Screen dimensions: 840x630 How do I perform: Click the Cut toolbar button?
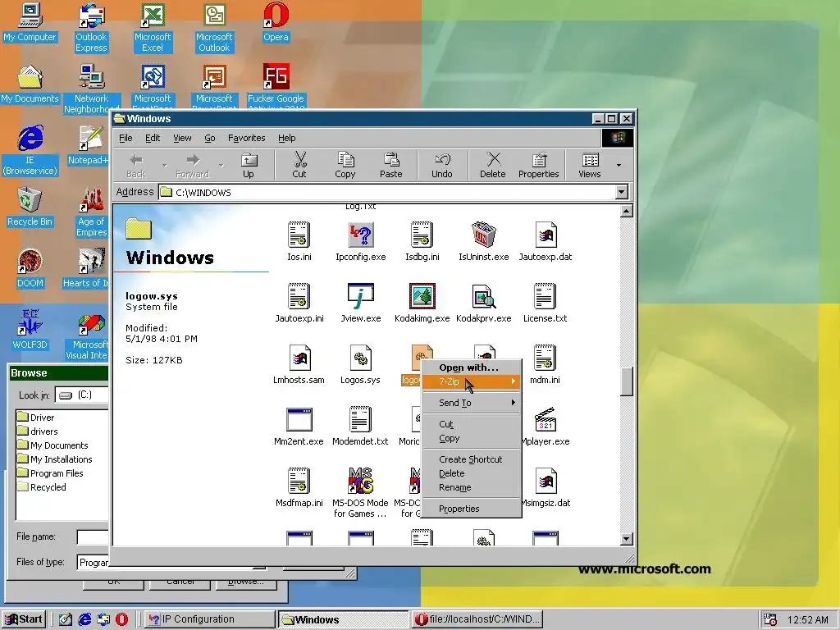click(299, 165)
